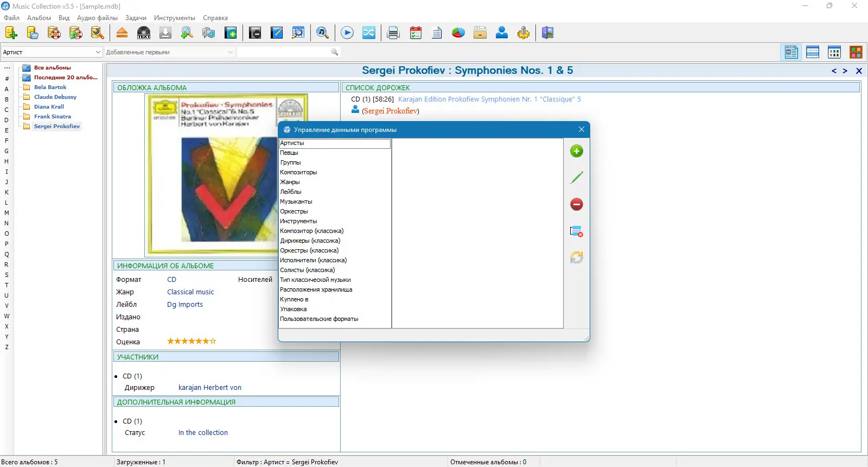Click the calendar checklist toolbar icon
Screen dimensions: 868x467
point(416,33)
